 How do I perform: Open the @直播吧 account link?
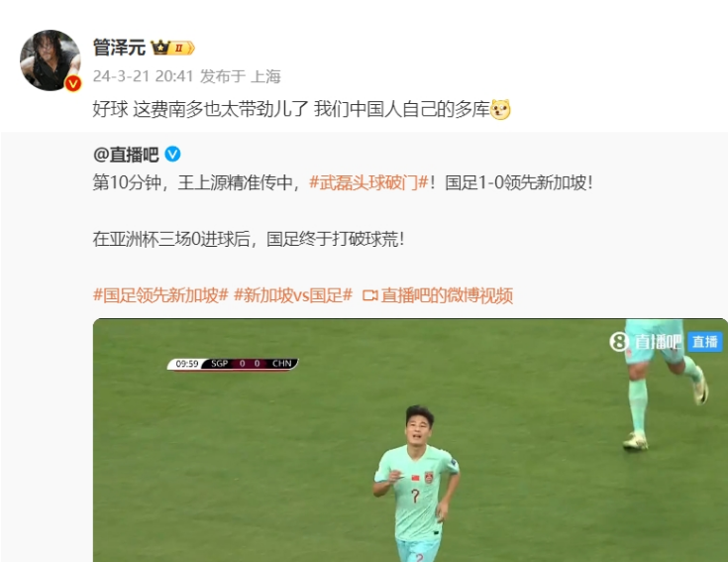click(x=126, y=155)
